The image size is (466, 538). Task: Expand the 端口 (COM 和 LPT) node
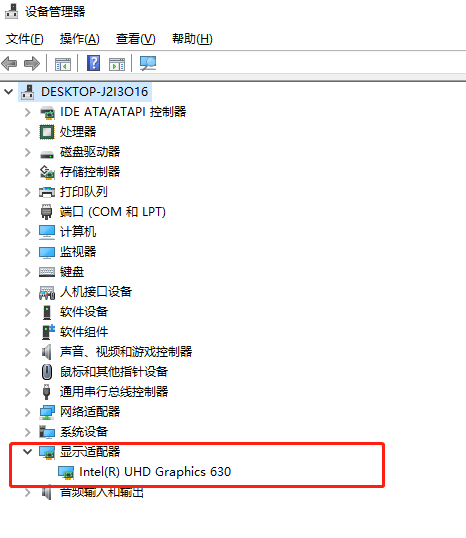tap(27, 212)
